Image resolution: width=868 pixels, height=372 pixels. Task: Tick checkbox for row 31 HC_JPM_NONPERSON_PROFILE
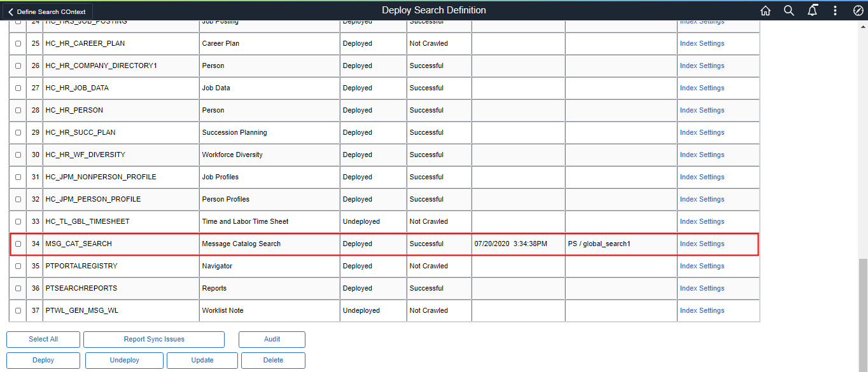click(18, 177)
